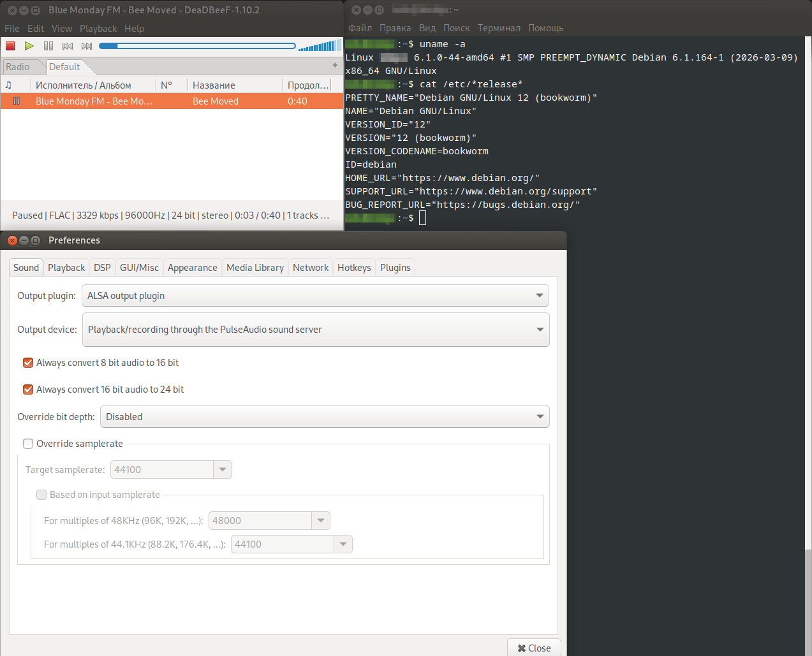This screenshot has height=656, width=812.
Task: Skip to previous track
Action: click(x=68, y=46)
